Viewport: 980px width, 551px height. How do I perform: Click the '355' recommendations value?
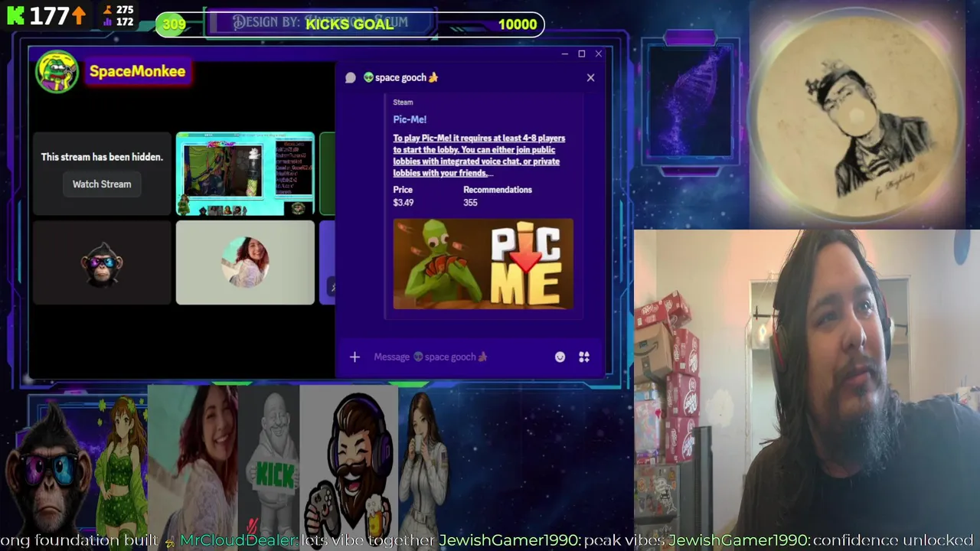[x=470, y=203]
